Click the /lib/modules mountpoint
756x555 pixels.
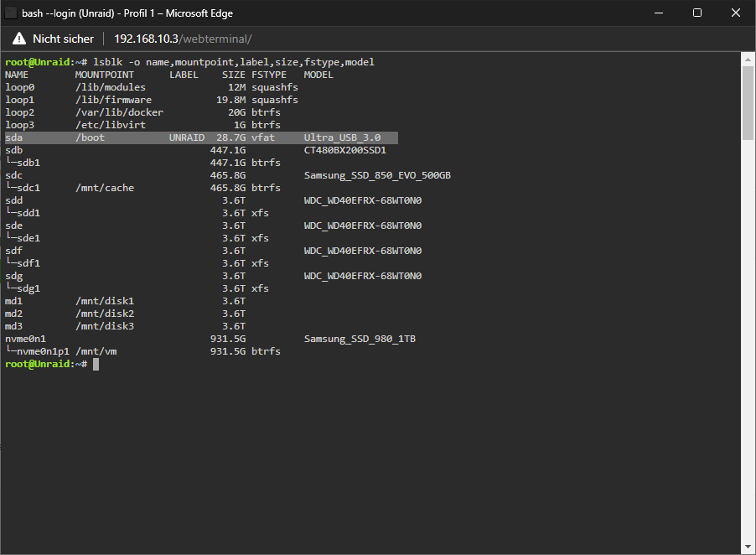click(111, 87)
